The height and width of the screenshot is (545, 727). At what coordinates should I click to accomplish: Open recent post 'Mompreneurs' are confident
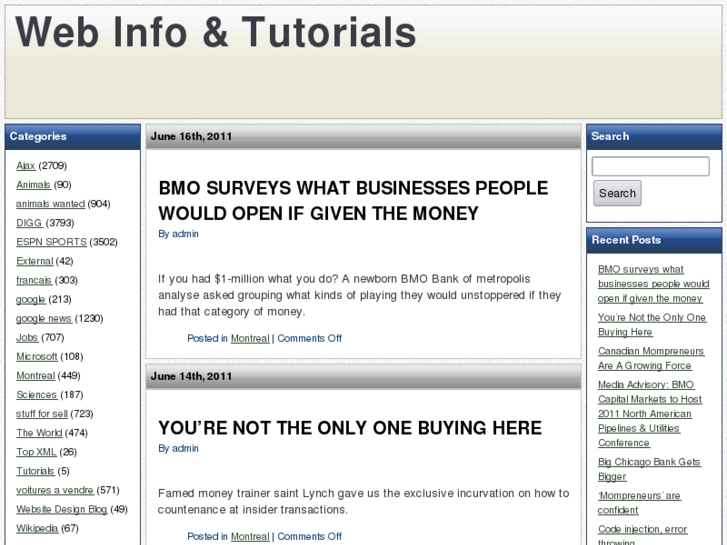[639, 503]
